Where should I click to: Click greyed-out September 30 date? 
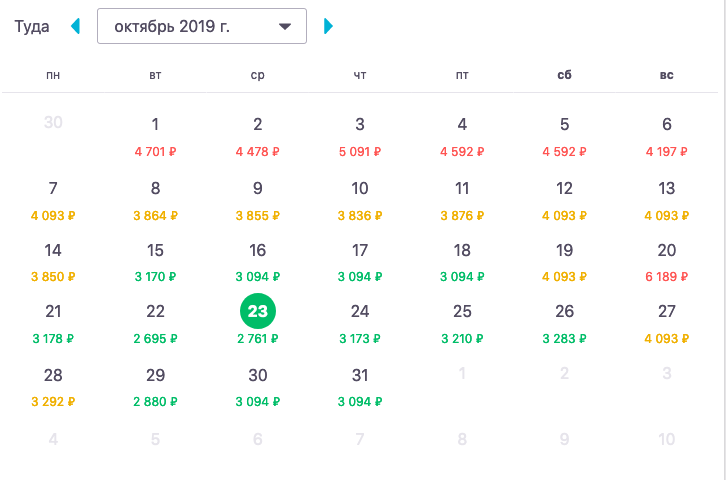click(54, 123)
